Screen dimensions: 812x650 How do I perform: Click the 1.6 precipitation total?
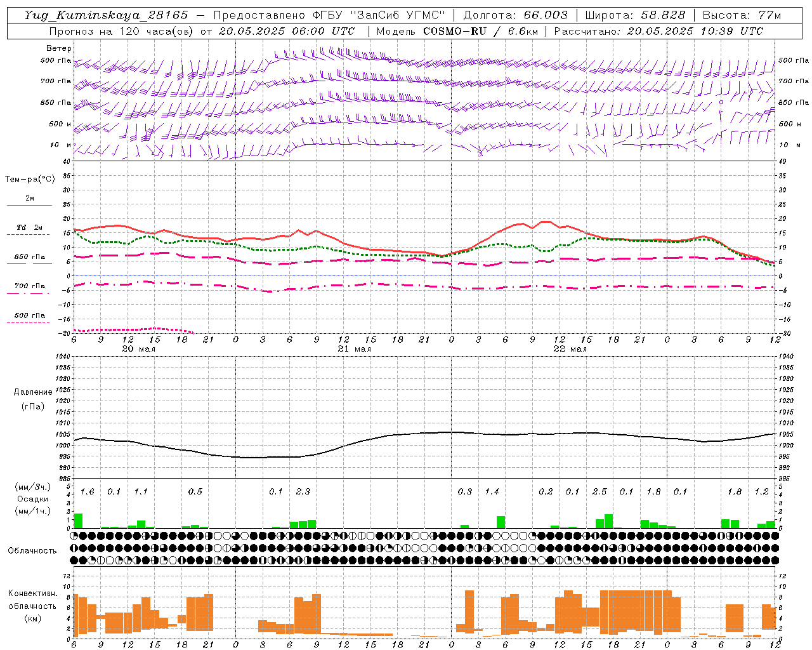click(87, 492)
